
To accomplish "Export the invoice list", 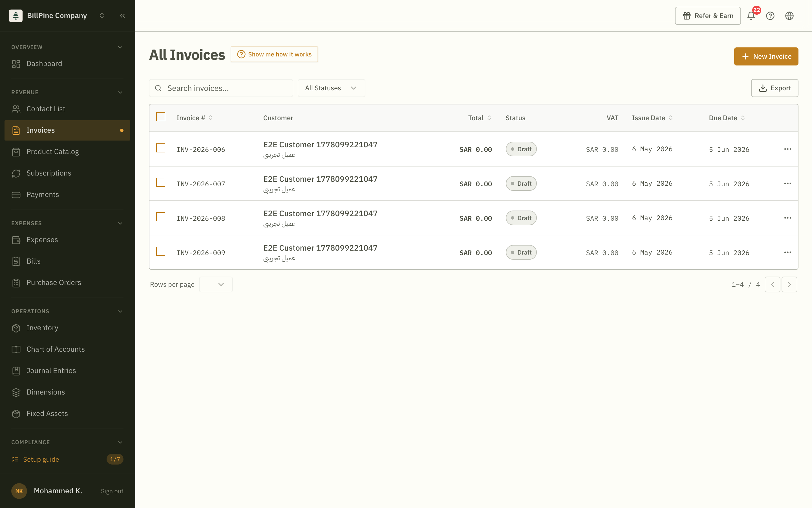I will click(x=775, y=88).
